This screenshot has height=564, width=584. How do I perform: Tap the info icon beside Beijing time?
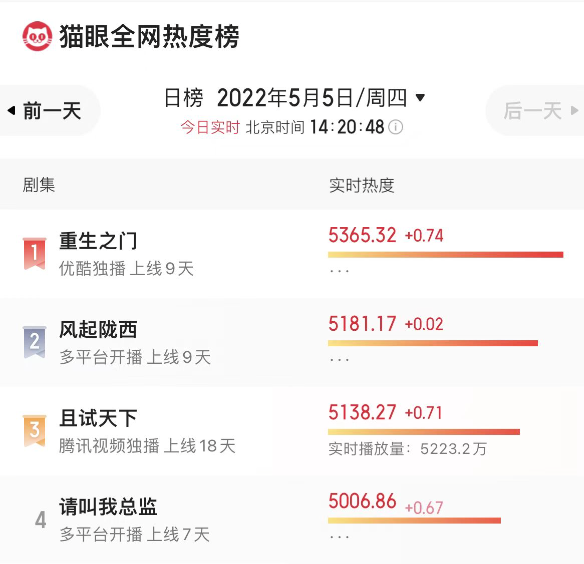pos(396,127)
